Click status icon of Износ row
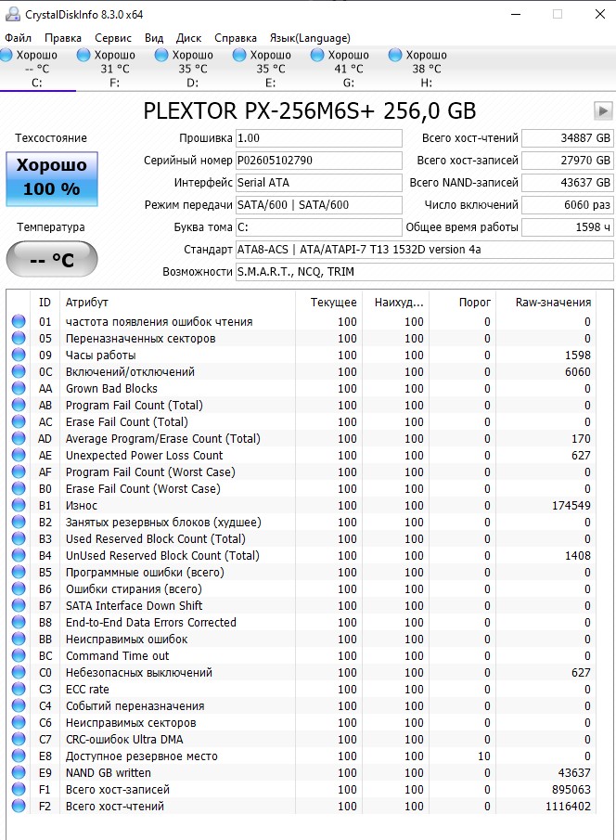The image size is (616, 840). (19, 505)
